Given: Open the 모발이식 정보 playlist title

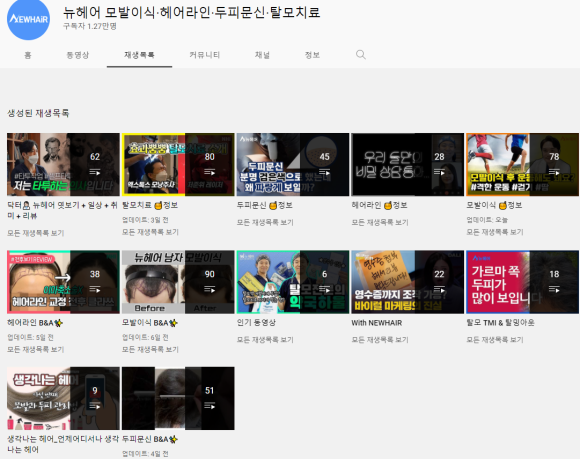Looking at the screenshot, I should pos(494,205).
